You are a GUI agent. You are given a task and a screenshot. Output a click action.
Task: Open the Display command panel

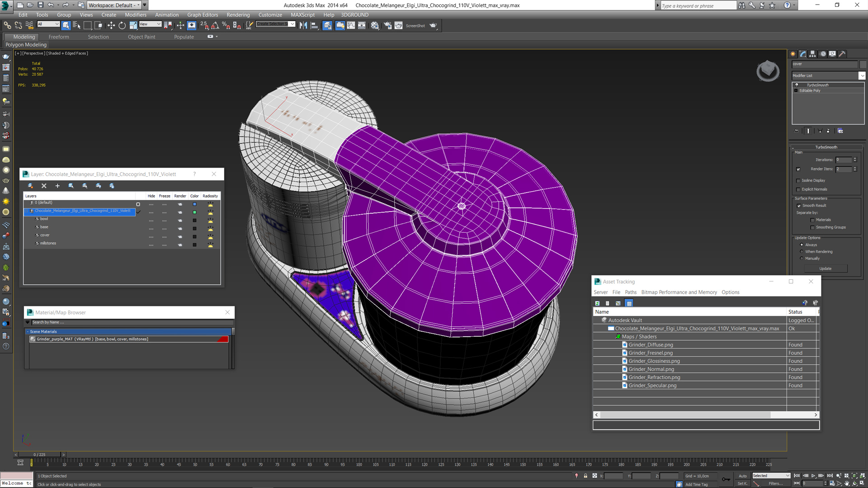coord(832,54)
